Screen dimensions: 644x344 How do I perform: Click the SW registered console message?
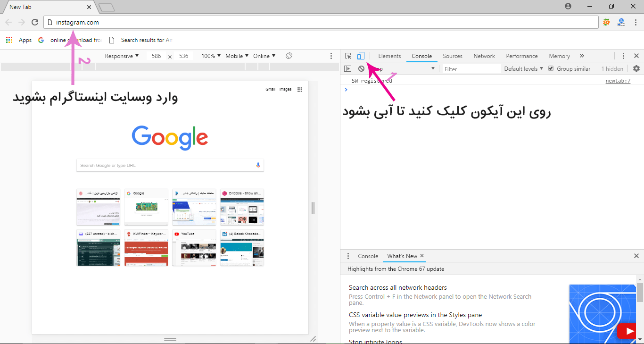(x=372, y=81)
